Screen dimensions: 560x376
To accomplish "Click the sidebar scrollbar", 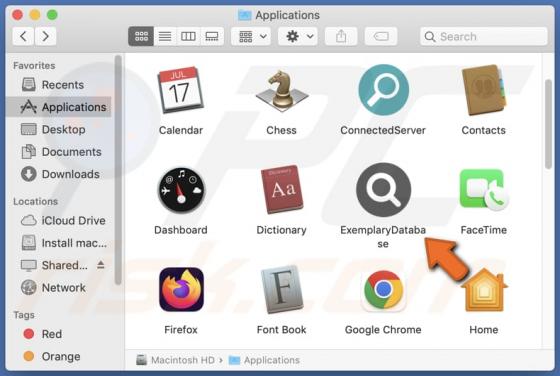I will [x=118, y=170].
